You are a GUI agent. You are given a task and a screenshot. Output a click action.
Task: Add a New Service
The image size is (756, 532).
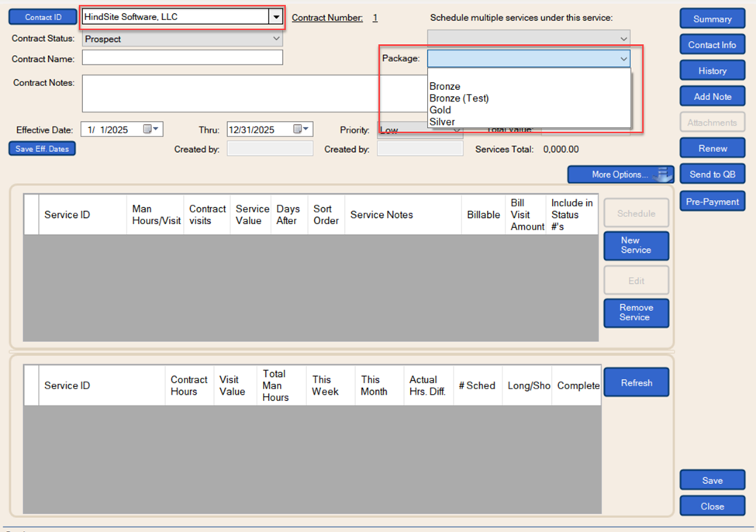tap(636, 246)
